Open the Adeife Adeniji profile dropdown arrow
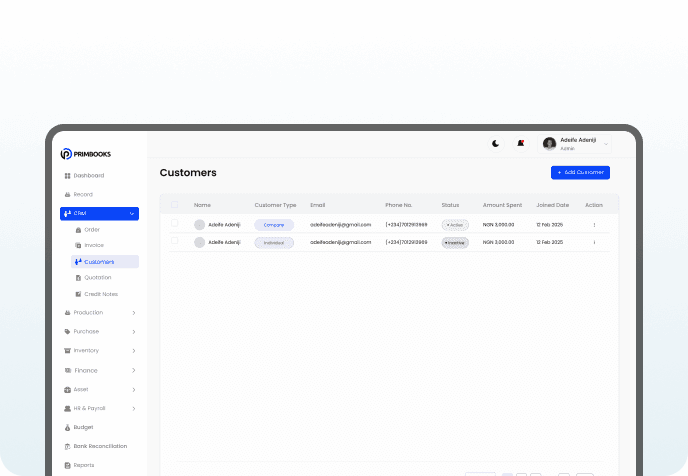This screenshot has width=688, height=476. click(x=606, y=144)
